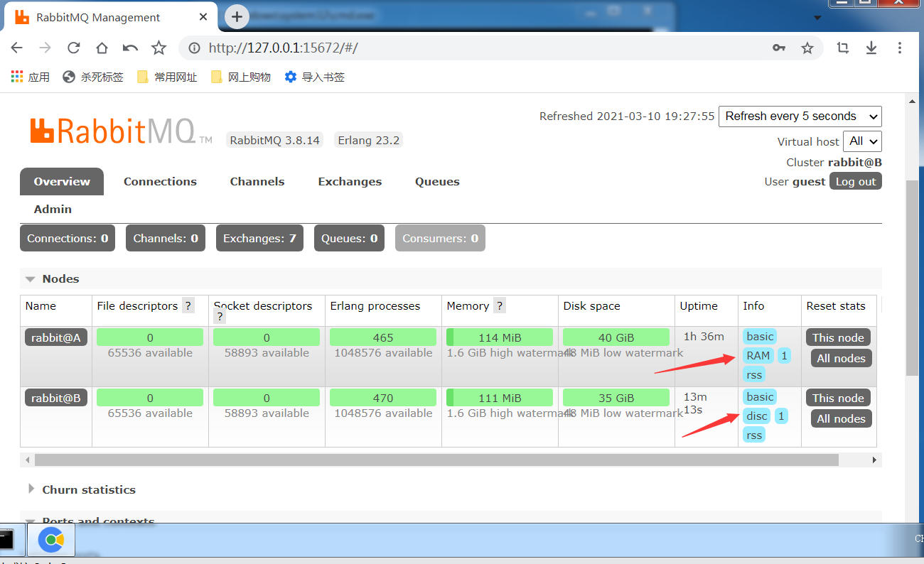Click the RabbitMQ 3.8.14 version label
Image resolution: width=924 pixels, height=564 pixels.
point(274,140)
